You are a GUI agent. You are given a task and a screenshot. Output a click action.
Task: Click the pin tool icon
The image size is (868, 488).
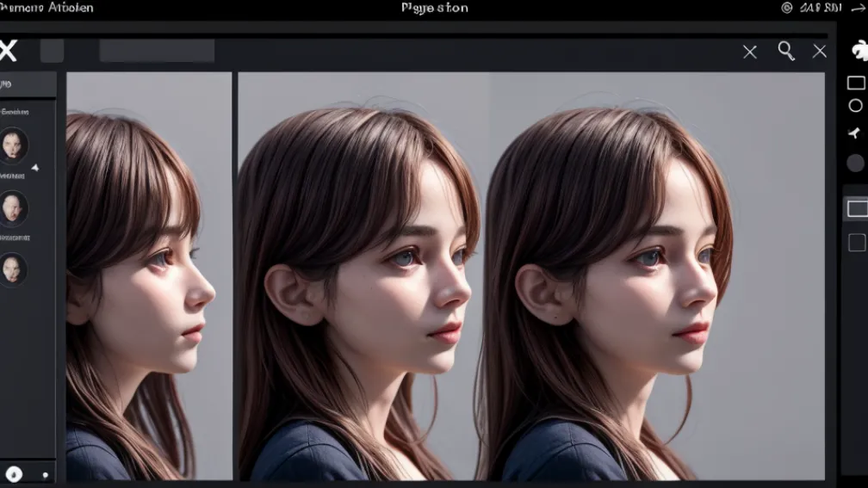[x=854, y=133]
